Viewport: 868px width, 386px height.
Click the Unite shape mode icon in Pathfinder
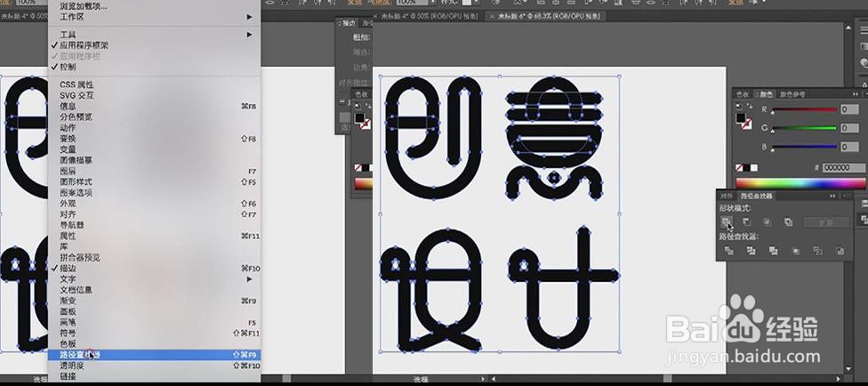point(727,222)
